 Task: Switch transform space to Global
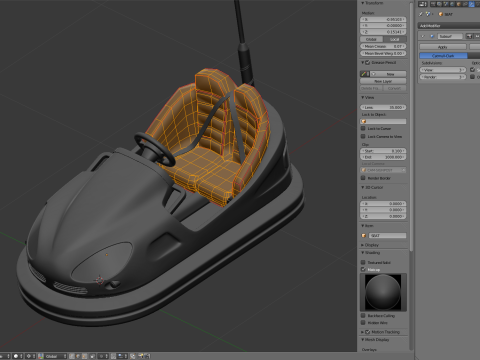click(372, 39)
